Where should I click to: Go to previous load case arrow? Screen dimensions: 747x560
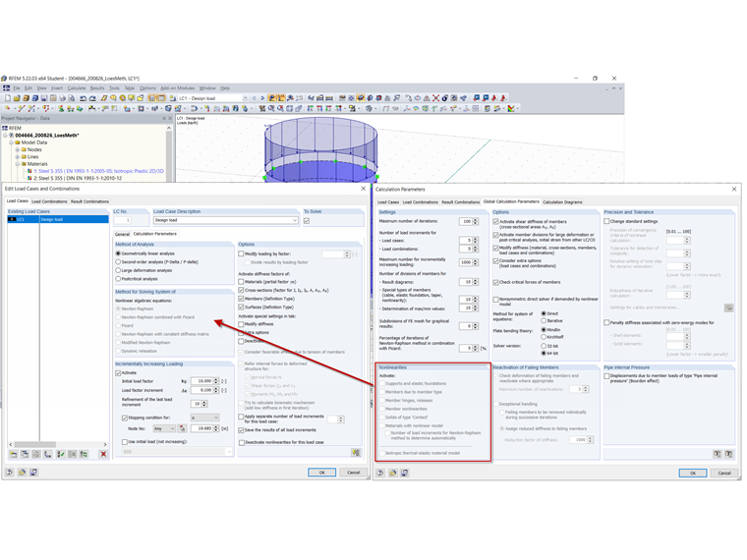click(x=254, y=98)
